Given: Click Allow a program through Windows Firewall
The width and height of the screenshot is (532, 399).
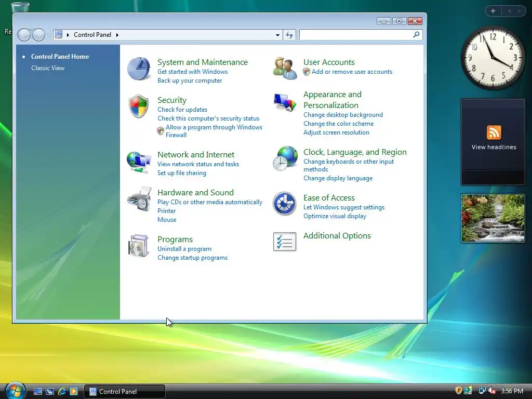Looking at the screenshot, I should (214, 131).
